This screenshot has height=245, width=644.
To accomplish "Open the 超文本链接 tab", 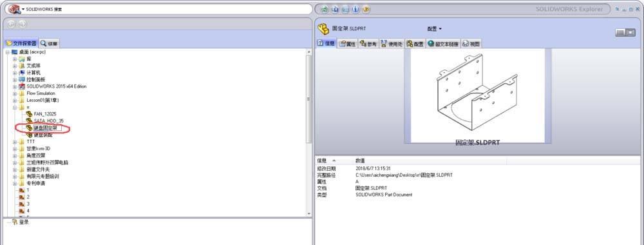I will 443,44.
